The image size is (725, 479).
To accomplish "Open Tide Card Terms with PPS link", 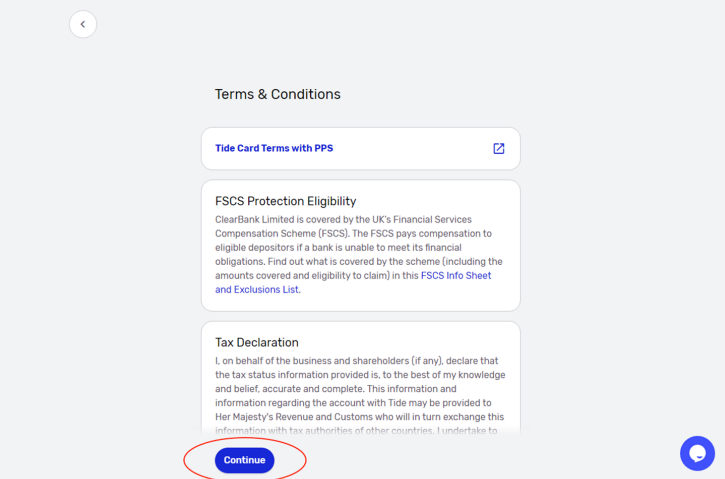I will click(x=274, y=148).
